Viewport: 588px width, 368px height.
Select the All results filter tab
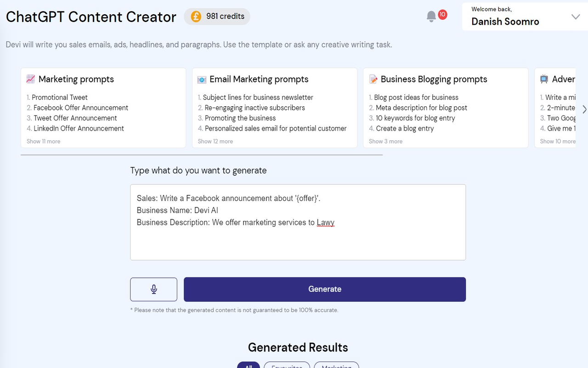(249, 366)
